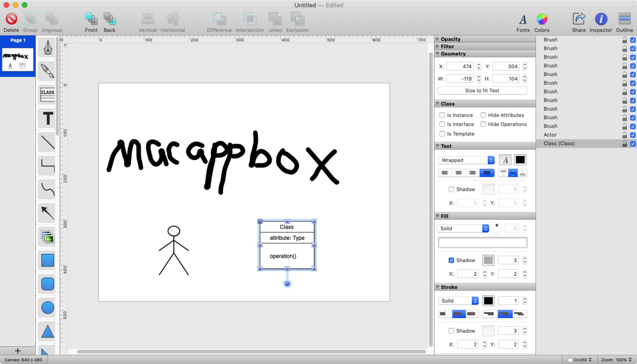
Task: Select the Class (Class) outline row
Action: pos(586,144)
